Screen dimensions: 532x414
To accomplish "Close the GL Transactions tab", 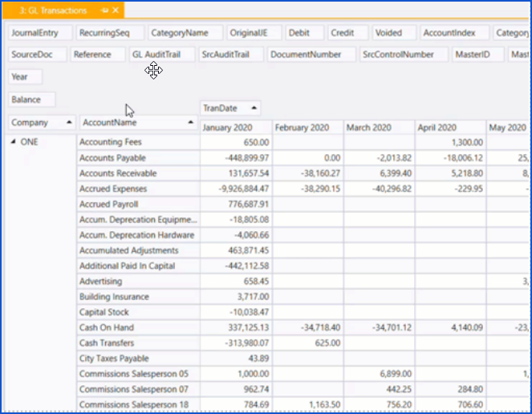I will click(116, 10).
